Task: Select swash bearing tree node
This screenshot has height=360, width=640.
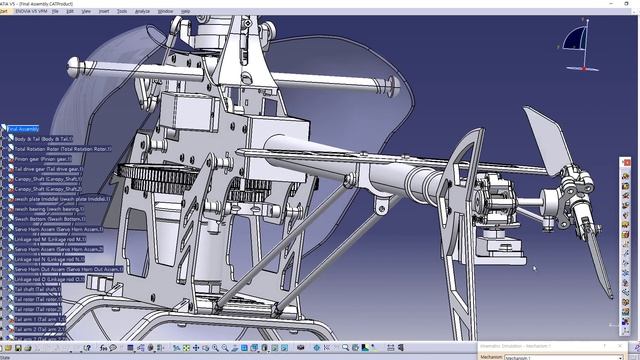Action: click(49, 209)
